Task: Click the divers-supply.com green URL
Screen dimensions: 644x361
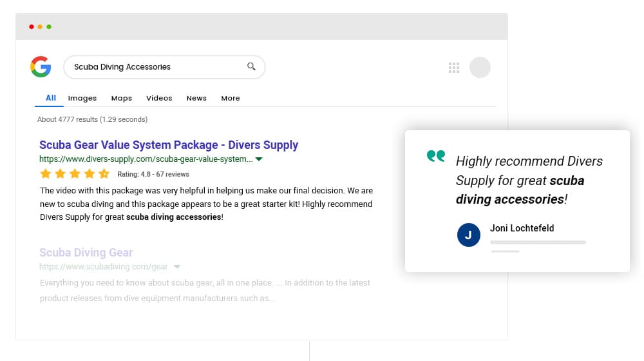Action: tap(146, 159)
